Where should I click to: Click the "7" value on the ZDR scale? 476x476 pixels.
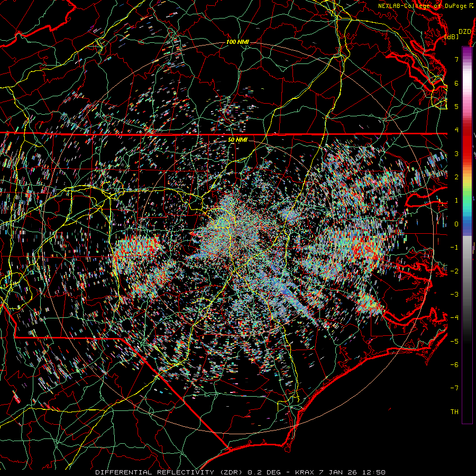(456, 59)
